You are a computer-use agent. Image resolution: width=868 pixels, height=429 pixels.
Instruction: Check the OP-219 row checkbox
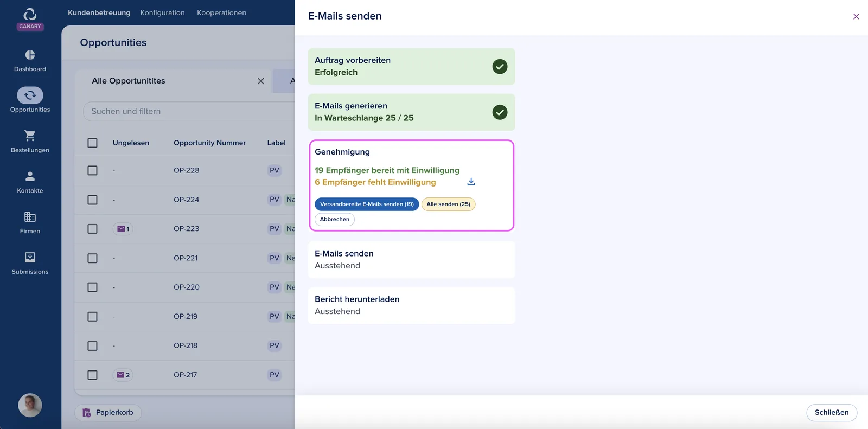93,316
